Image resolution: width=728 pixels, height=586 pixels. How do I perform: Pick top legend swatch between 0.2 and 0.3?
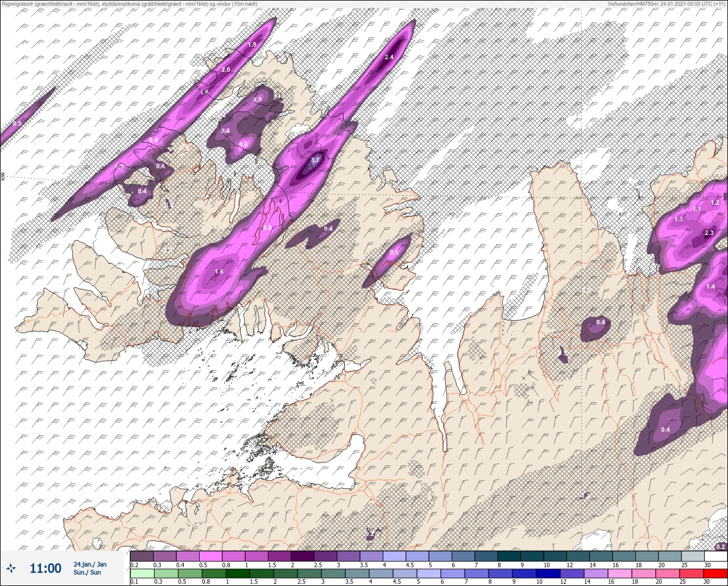click(142, 556)
